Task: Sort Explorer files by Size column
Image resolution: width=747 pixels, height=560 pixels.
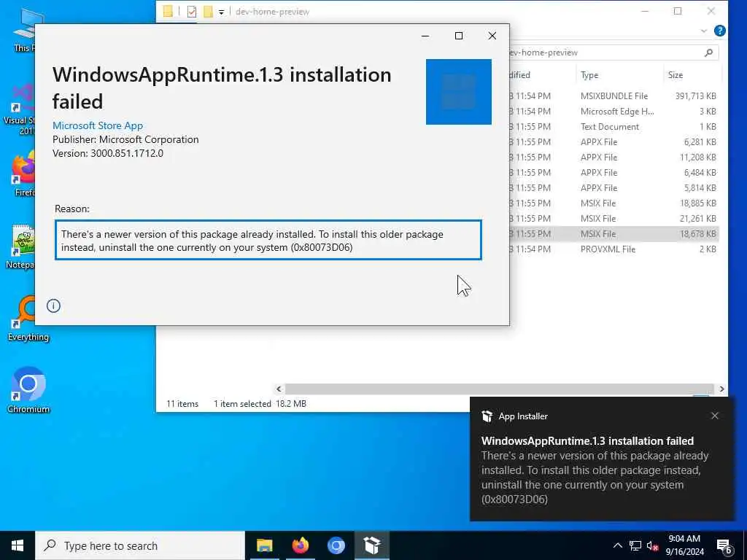Action: [692, 75]
